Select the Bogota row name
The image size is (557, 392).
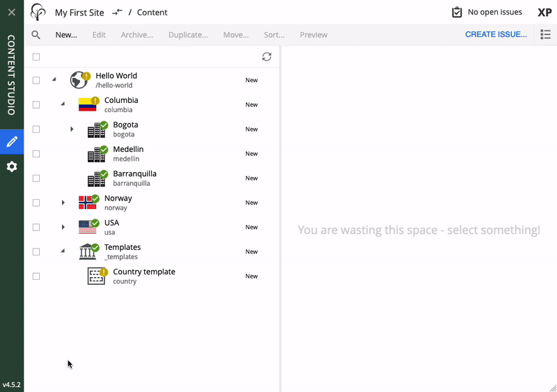[x=125, y=125]
